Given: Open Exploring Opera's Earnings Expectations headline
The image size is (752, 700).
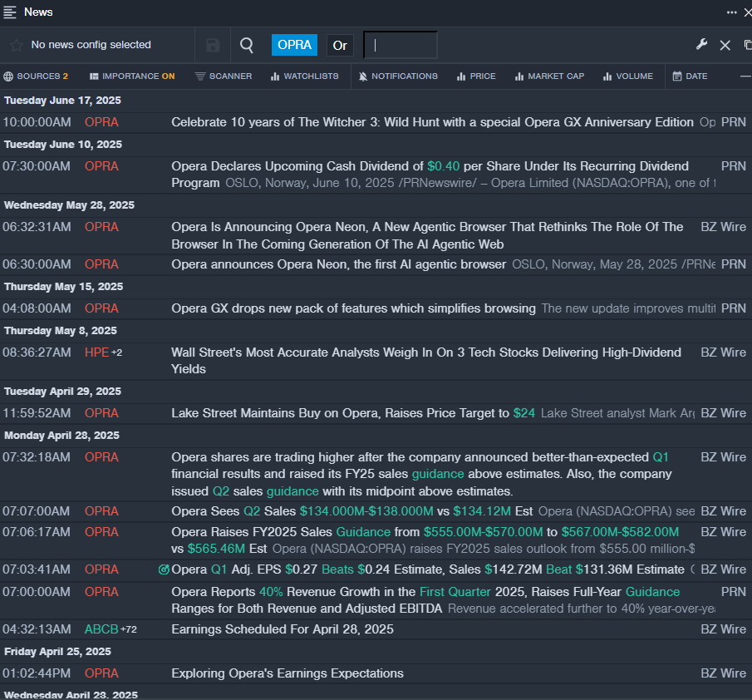Looking at the screenshot, I should [x=288, y=673].
